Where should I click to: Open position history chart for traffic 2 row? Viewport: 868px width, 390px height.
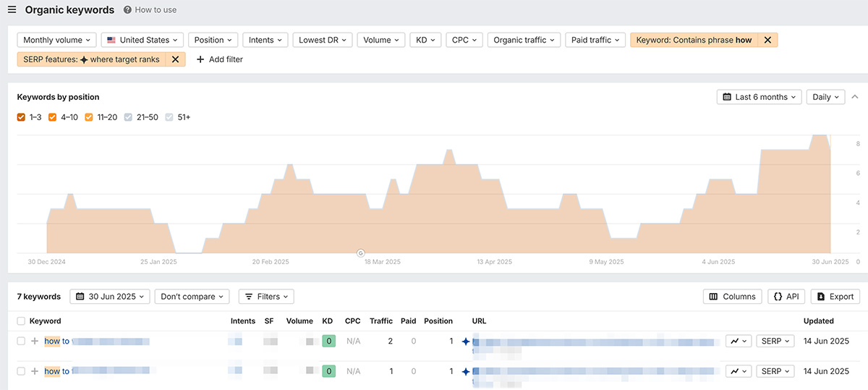(739, 341)
